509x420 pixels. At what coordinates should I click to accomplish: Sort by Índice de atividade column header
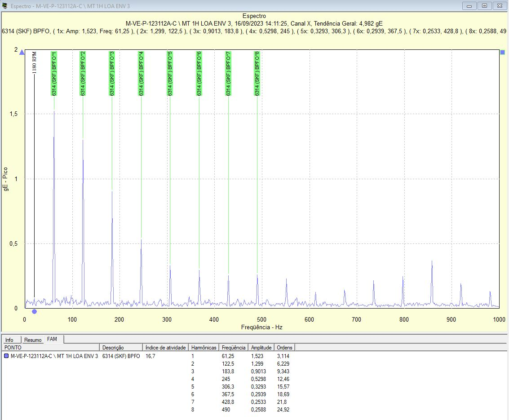point(165,348)
